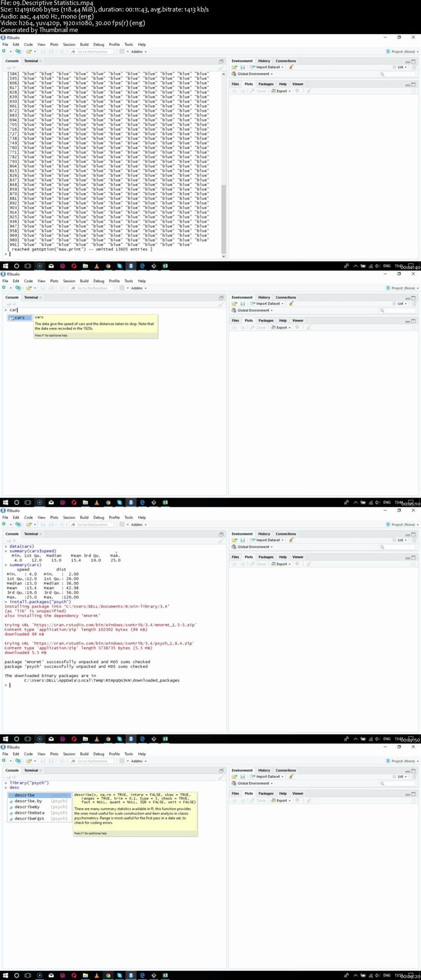Click maximize console pane icon in install.packages frame

click(221, 534)
